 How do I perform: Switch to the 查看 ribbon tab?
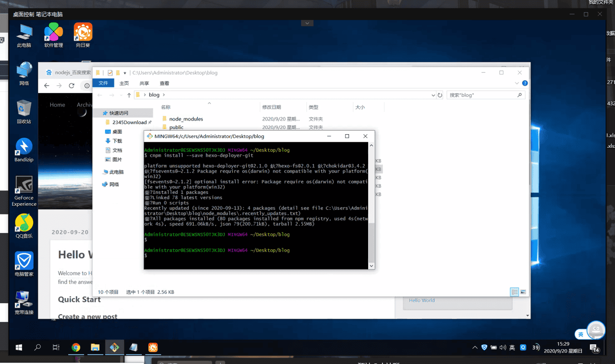(x=164, y=83)
